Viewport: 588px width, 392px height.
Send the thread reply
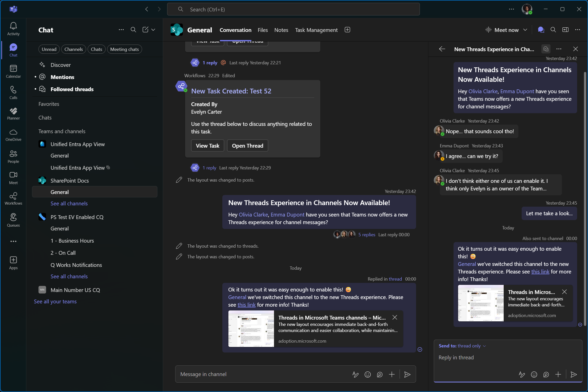[x=574, y=374]
